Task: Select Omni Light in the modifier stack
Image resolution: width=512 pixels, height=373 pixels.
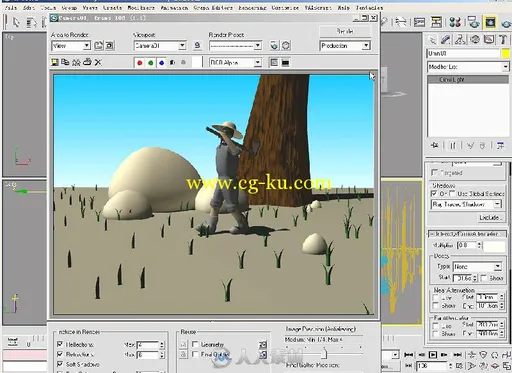Action: pyautogui.click(x=468, y=80)
